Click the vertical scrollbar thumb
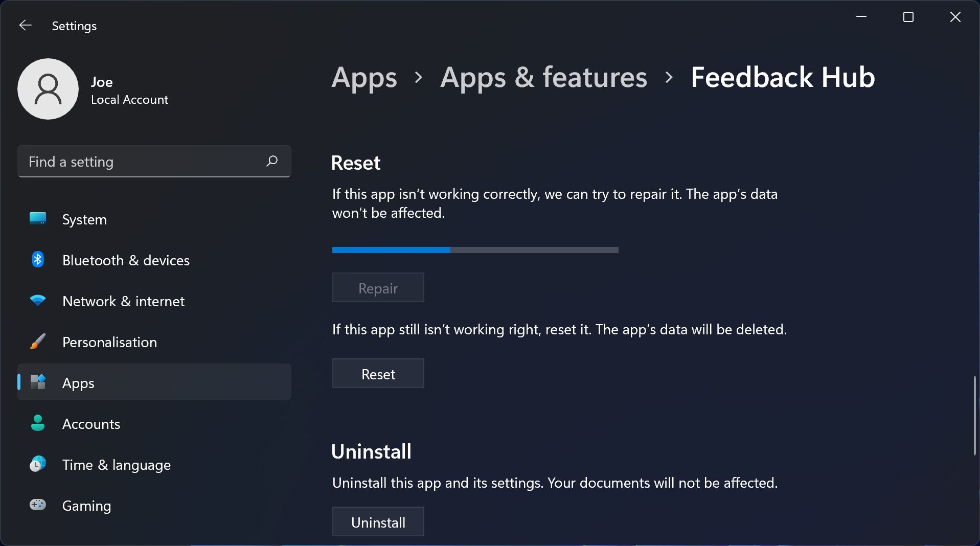The height and width of the screenshot is (546, 980). 975,416
